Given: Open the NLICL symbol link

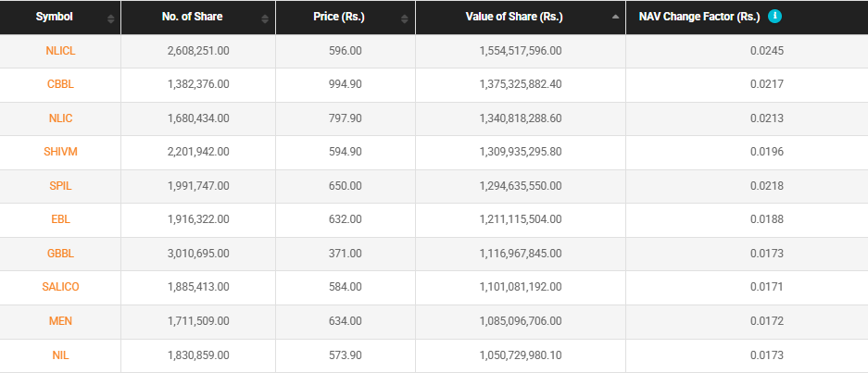Looking at the screenshot, I should click(60, 51).
